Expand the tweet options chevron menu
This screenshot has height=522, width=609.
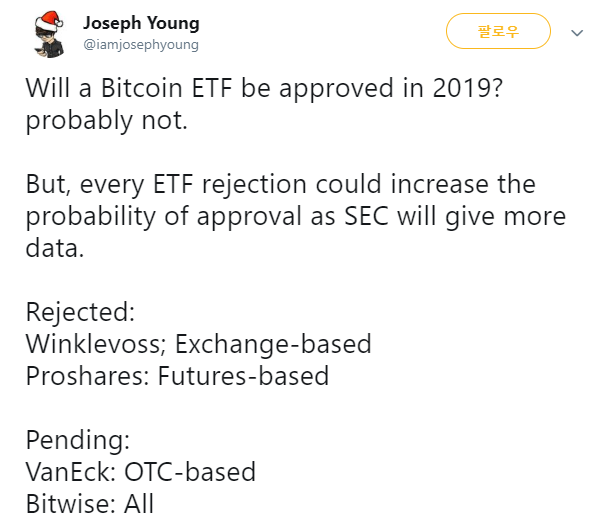(577, 33)
